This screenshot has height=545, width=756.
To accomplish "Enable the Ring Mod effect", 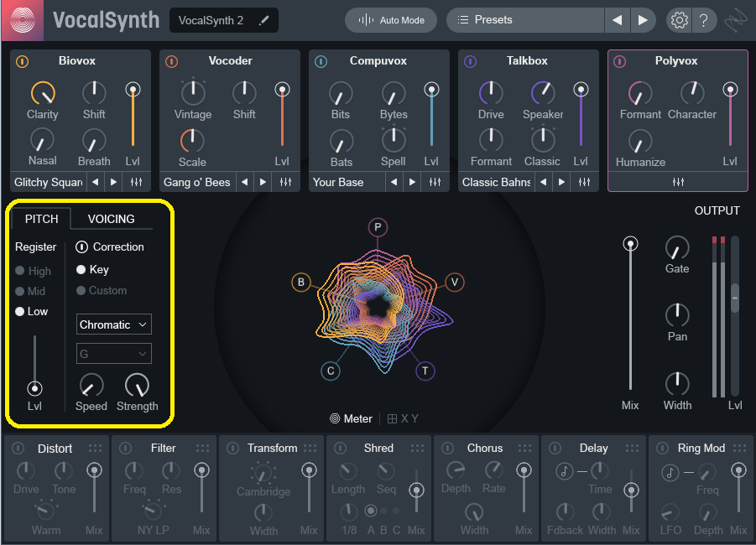I will (x=663, y=448).
